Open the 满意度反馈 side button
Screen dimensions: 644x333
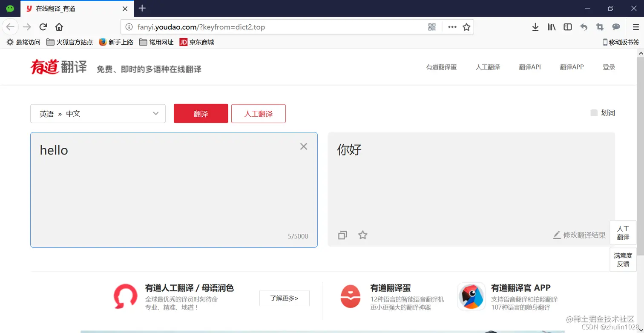[623, 259]
